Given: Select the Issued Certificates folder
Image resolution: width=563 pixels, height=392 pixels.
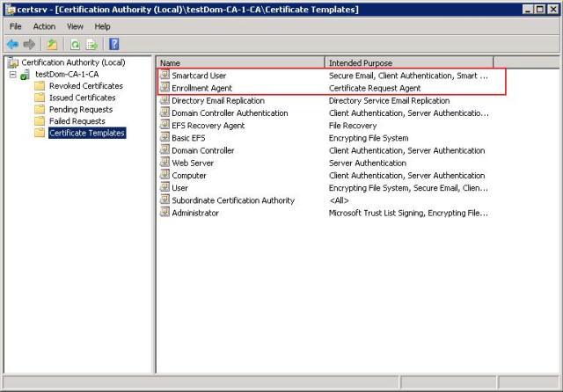Looking at the screenshot, I should (82, 98).
